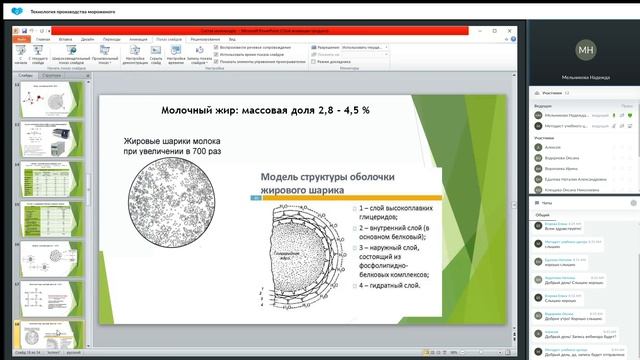Open PowerPoint help question mark icon
This screenshot has width=640, height=360.
pos(513,39)
